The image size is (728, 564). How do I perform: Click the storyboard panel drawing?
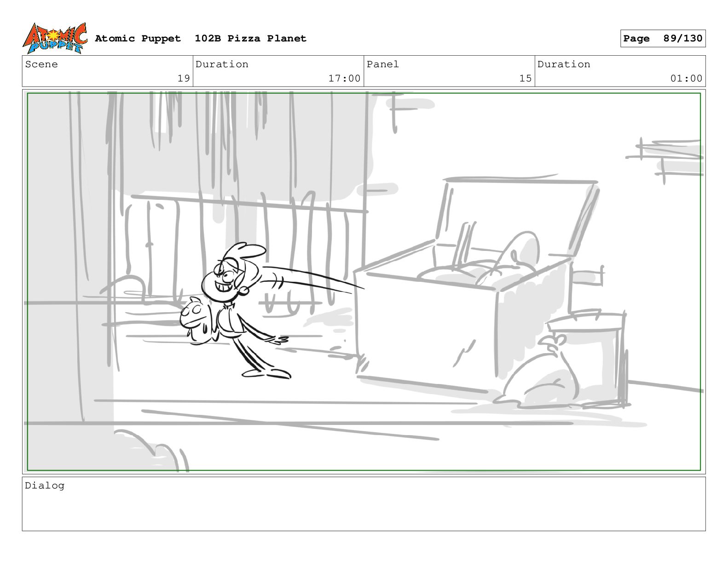pos(364,282)
